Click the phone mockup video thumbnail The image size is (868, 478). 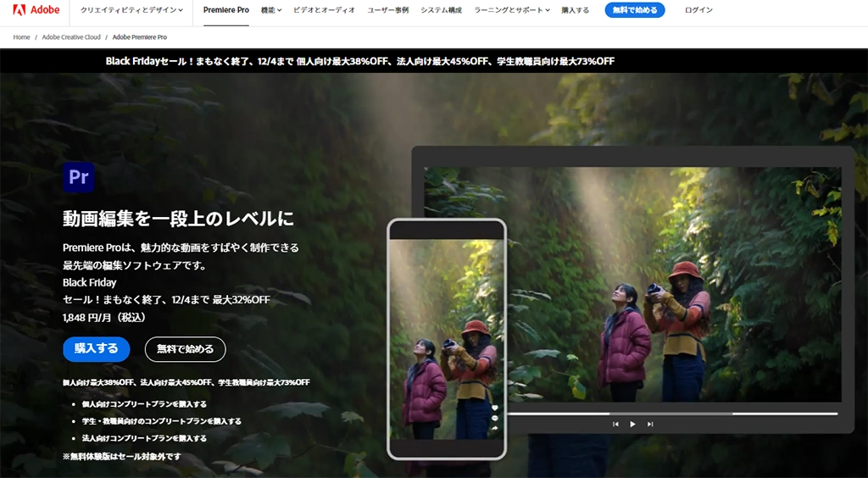click(x=447, y=339)
